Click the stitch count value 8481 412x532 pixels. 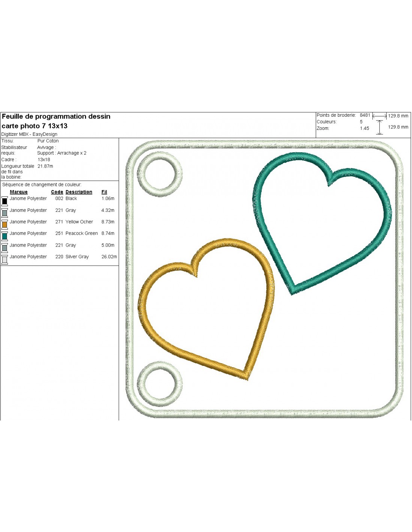pos(365,115)
